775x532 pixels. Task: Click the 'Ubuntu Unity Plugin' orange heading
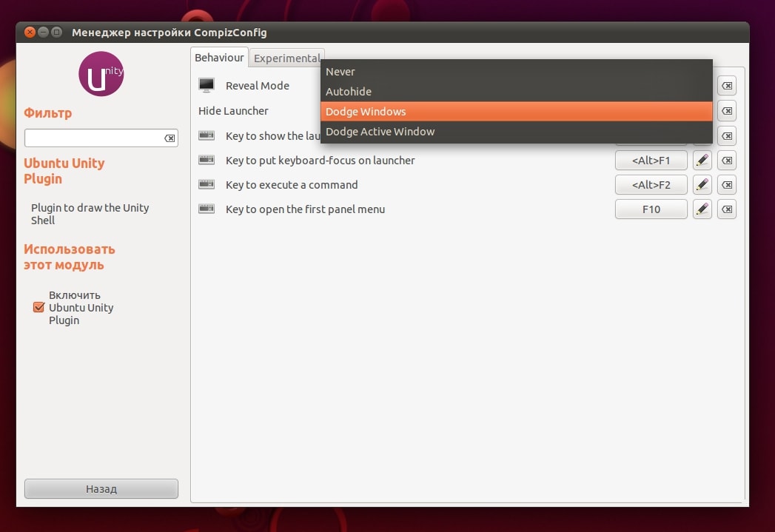click(x=64, y=171)
